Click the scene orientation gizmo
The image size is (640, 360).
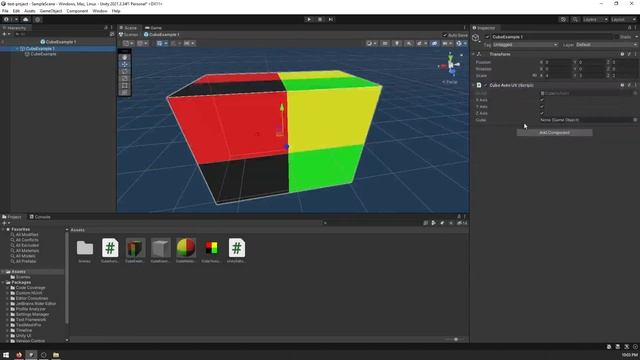coord(451,65)
